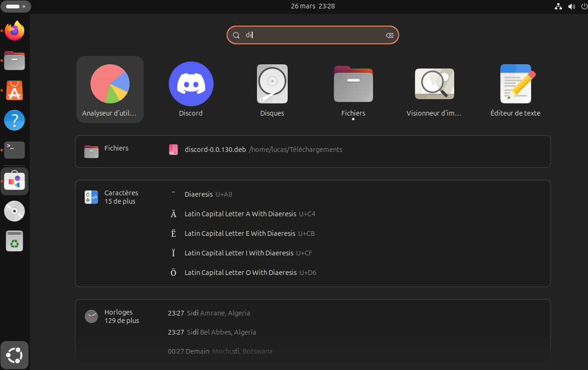Open Firefox from the dock

point(14,31)
